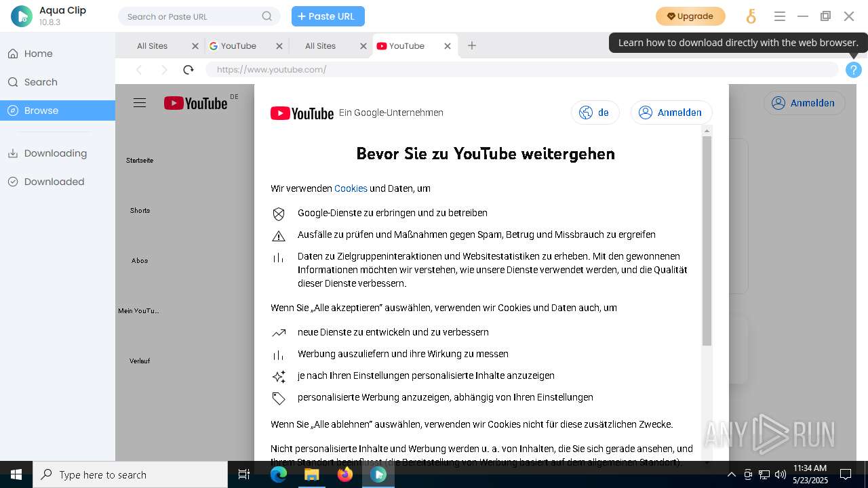Viewport: 868px width, 488px height.
Task: Show hidden system tray icons
Action: pyautogui.click(x=731, y=474)
